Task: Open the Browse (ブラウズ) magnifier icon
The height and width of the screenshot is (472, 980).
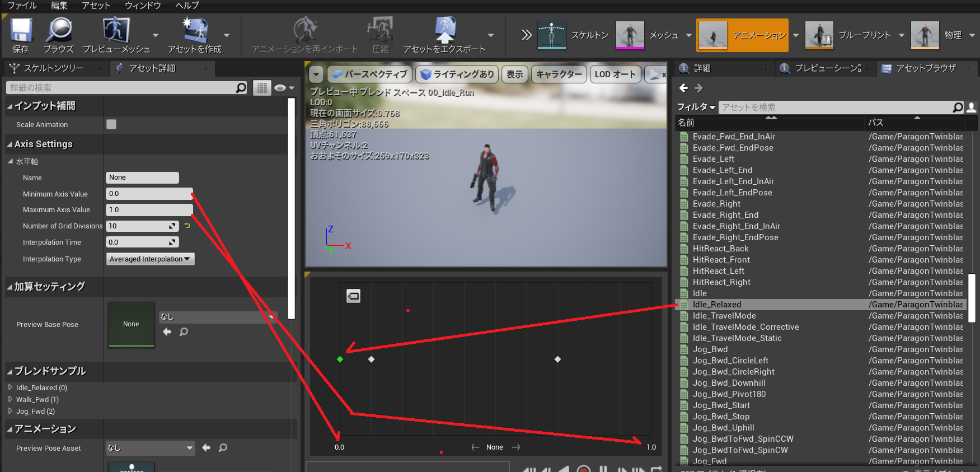Action: pyautogui.click(x=58, y=31)
